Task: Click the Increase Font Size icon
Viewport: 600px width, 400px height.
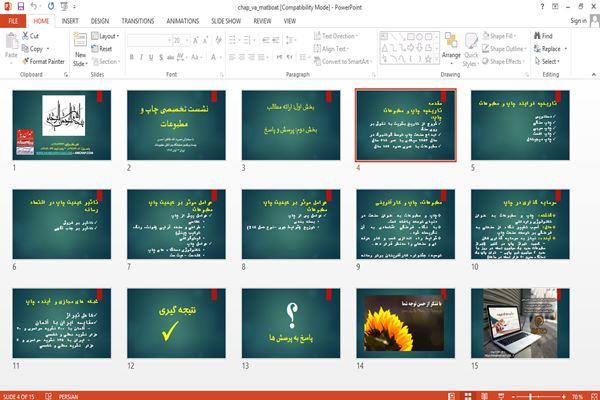Action: [x=196, y=40]
